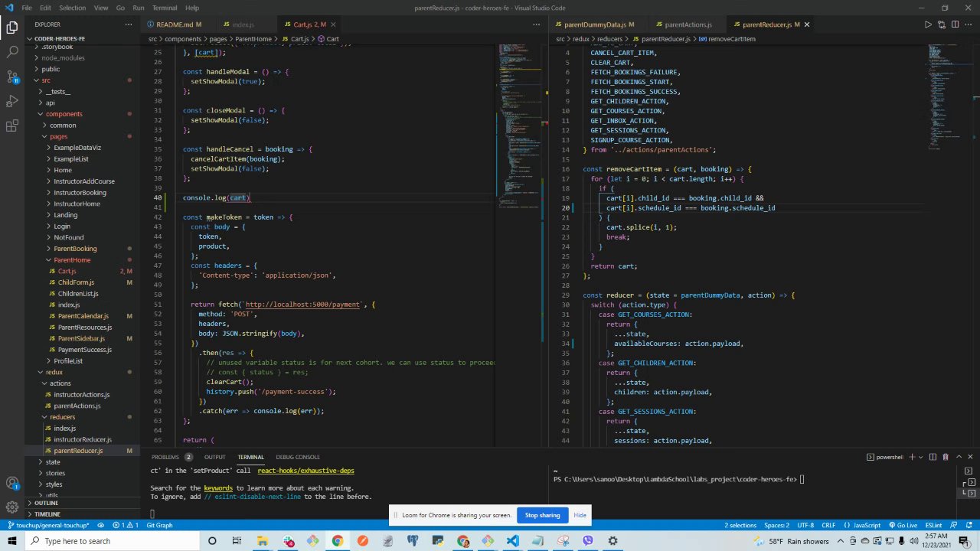980x551 pixels.
Task: Click the Manage gear icon
Action: 12,507
